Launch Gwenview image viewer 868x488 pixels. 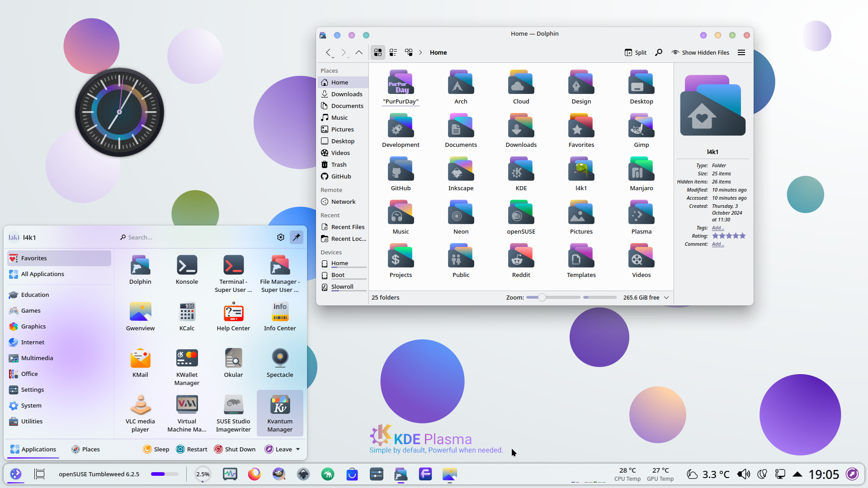[140, 316]
